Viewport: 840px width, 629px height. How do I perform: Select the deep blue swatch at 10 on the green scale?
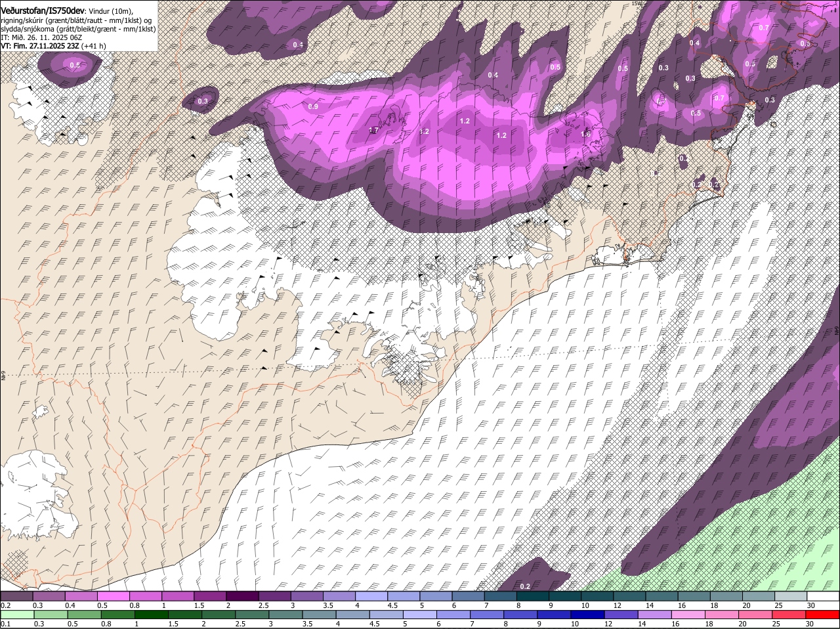click(587, 615)
